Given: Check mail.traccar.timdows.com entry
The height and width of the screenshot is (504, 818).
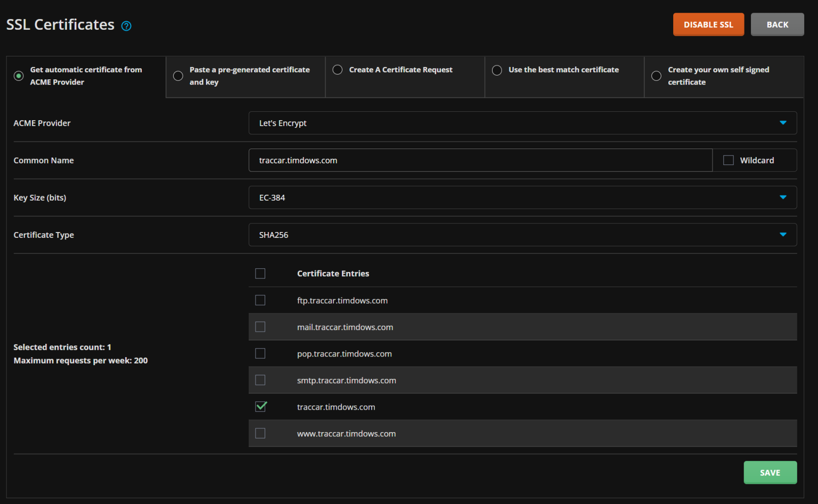Looking at the screenshot, I should (x=260, y=327).
